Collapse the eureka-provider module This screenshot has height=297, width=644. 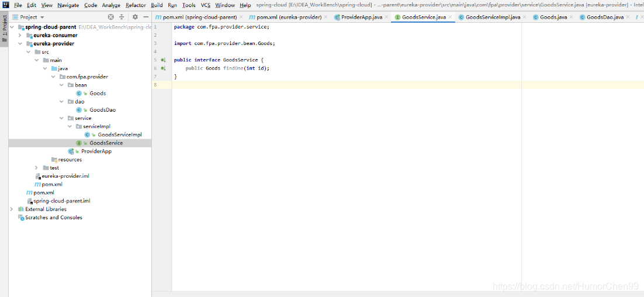pyautogui.click(x=19, y=43)
